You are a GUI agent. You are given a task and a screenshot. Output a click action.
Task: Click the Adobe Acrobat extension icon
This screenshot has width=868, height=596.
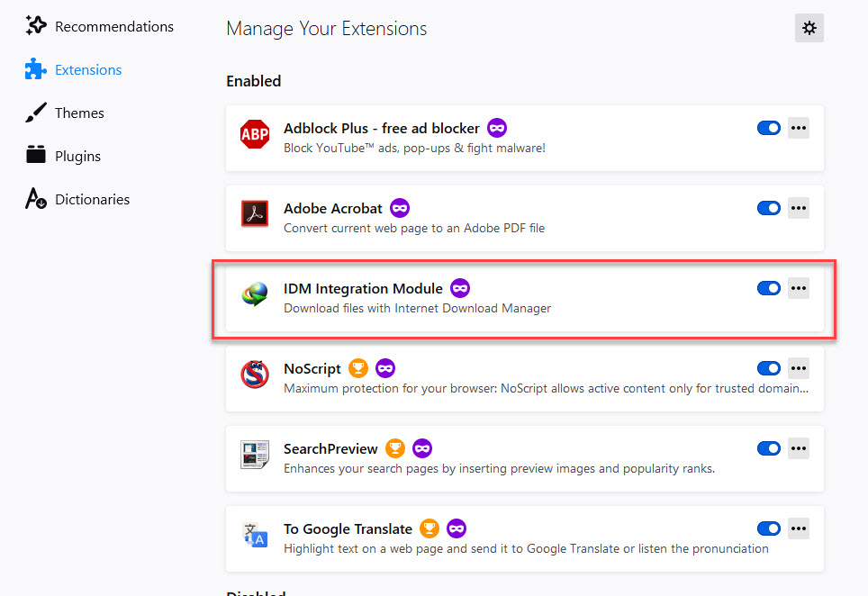point(255,213)
